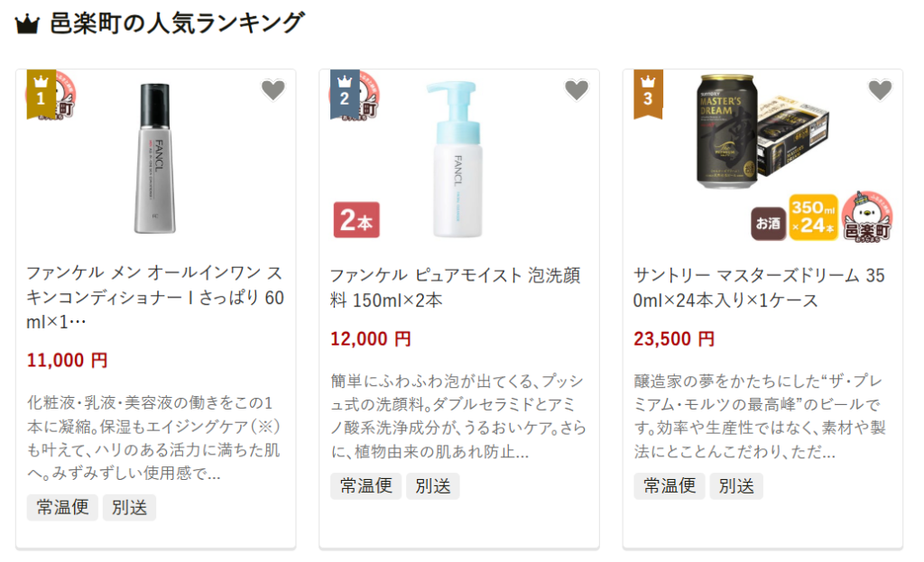This screenshot has width=924, height=562.
Task: Click 別送 tag on second product
Action: pos(433,486)
